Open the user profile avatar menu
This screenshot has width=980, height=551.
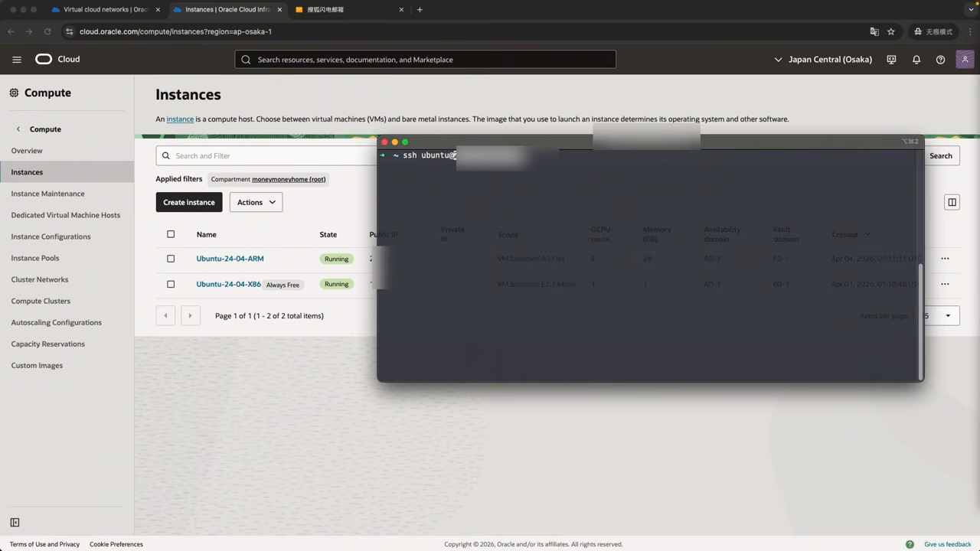point(965,59)
